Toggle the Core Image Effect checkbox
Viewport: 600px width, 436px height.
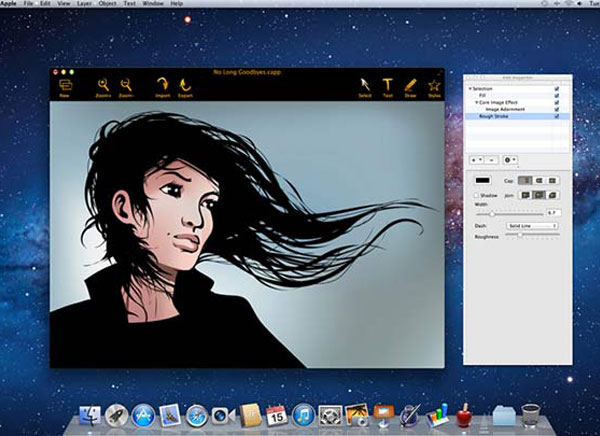coord(557,103)
